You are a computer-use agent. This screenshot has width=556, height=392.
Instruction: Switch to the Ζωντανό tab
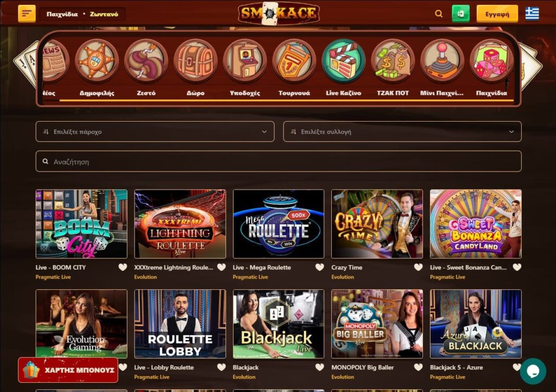pyautogui.click(x=104, y=14)
